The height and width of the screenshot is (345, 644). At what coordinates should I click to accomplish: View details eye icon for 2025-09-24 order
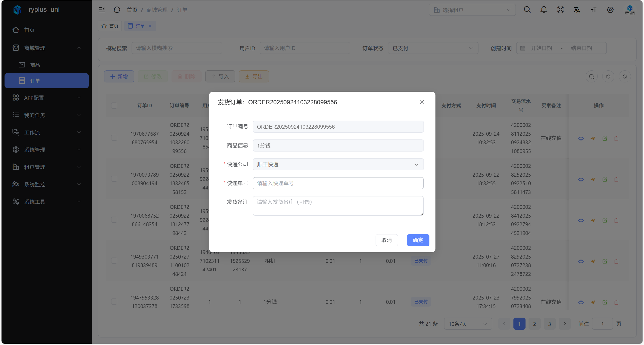581,139
